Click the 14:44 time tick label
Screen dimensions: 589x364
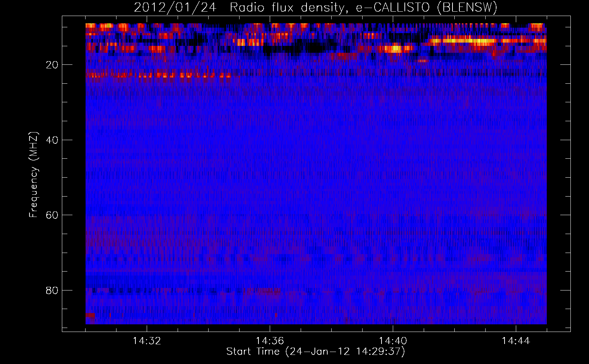click(516, 341)
